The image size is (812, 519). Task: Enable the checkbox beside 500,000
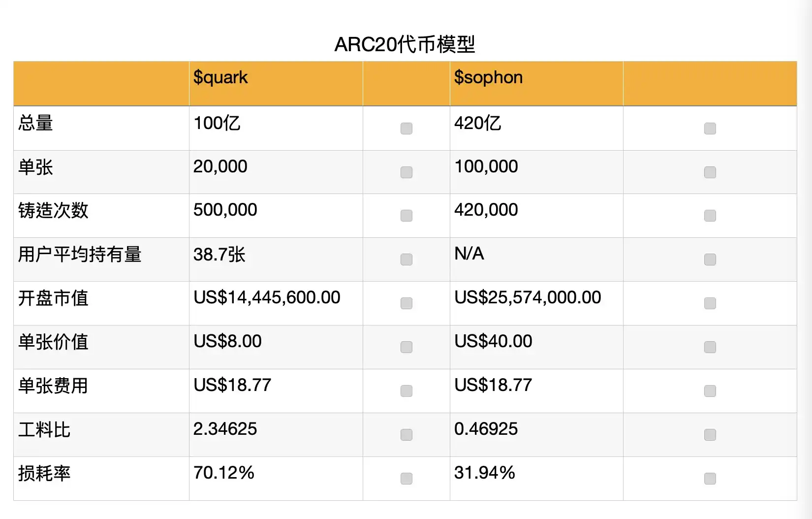[x=406, y=216]
